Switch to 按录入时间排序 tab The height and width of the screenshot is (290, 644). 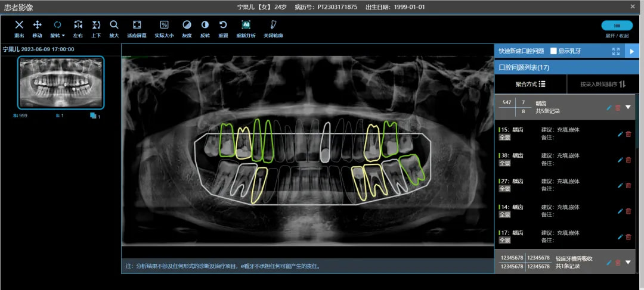coord(603,84)
